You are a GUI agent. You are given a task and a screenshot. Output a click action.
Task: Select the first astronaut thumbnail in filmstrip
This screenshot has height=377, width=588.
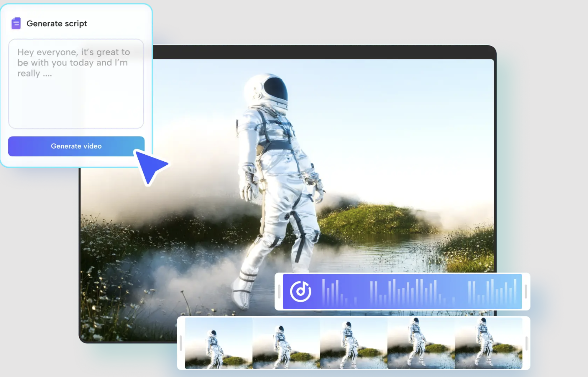tap(219, 343)
